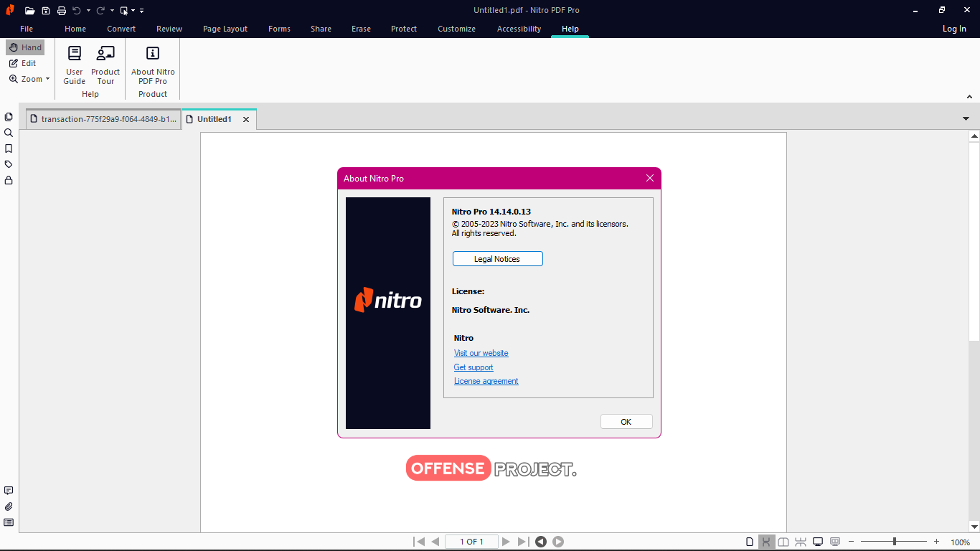Image resolution: width=980 pixels, height=551 pixels.
Task: Click the next view round button
Action: (558, 542)
